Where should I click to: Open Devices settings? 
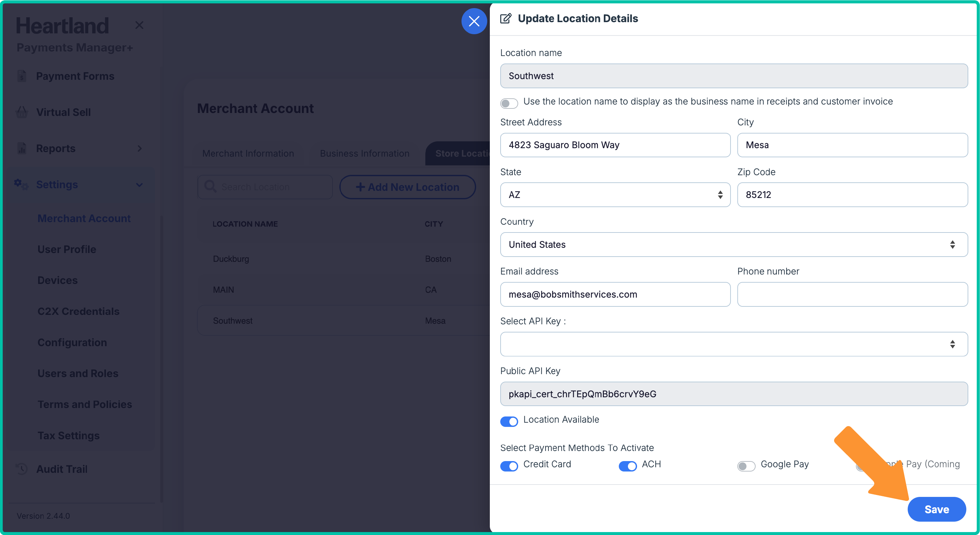pyautogui.click(x=57, y=280)
